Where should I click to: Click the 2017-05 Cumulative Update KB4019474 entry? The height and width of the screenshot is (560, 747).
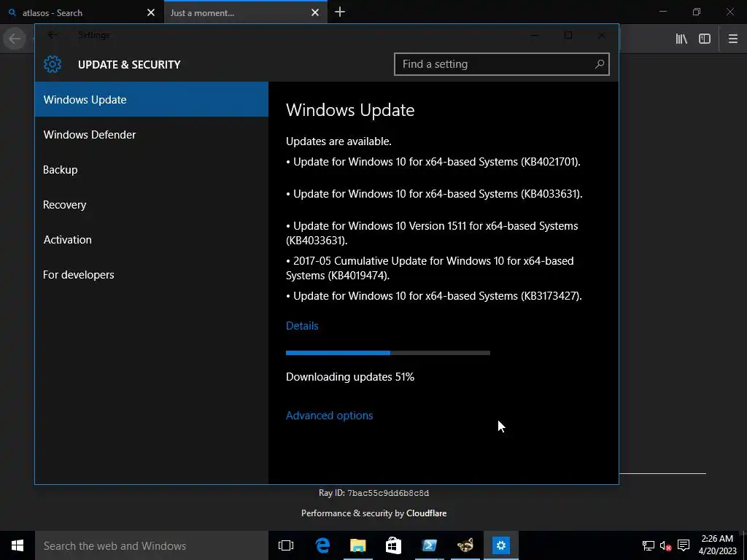pos(430,268)
